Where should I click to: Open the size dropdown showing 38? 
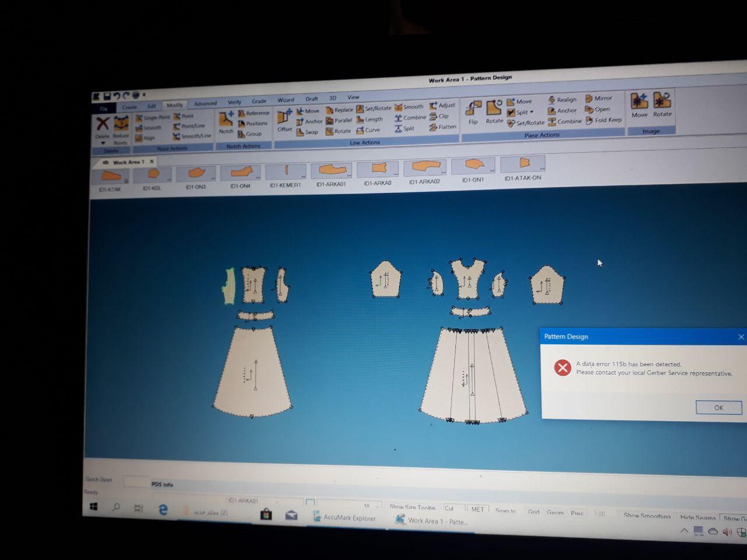(378, 506)
